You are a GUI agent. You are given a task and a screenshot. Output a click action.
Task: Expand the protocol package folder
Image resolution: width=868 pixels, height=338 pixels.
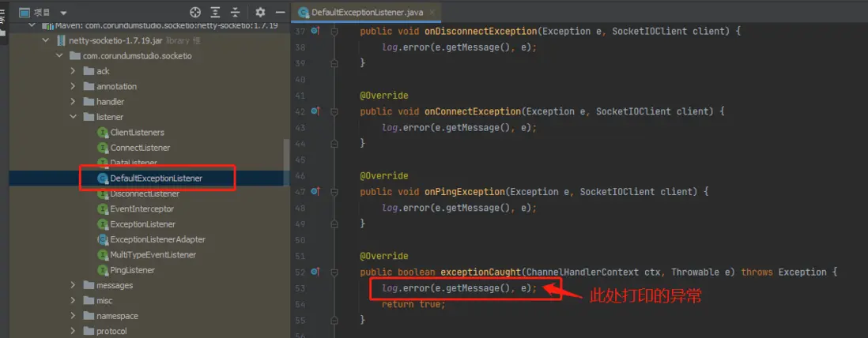tap(73, 332)
